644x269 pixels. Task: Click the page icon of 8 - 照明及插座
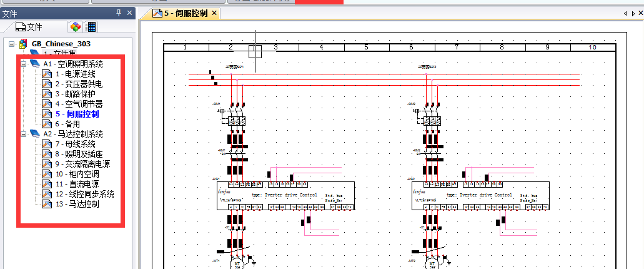tap(47, 154)
